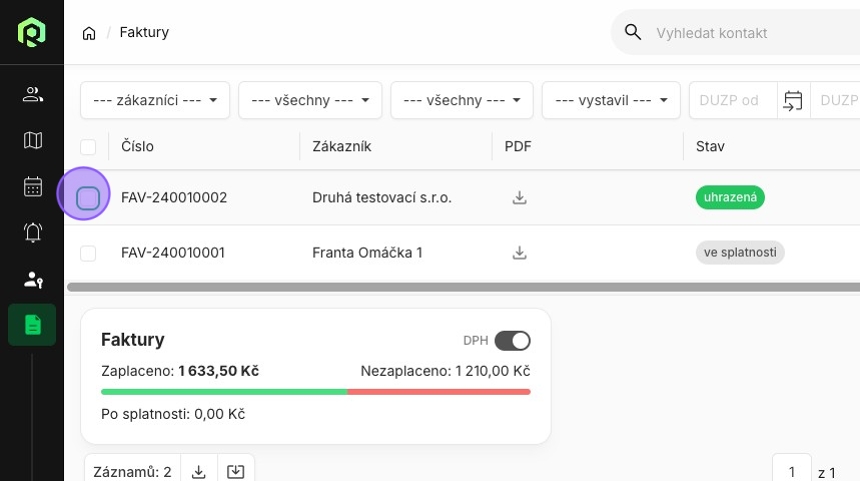This screenshot has width=860, height=481.
Task: Select checkbox for invoice FAV-240010002
Action: point(88,198)
